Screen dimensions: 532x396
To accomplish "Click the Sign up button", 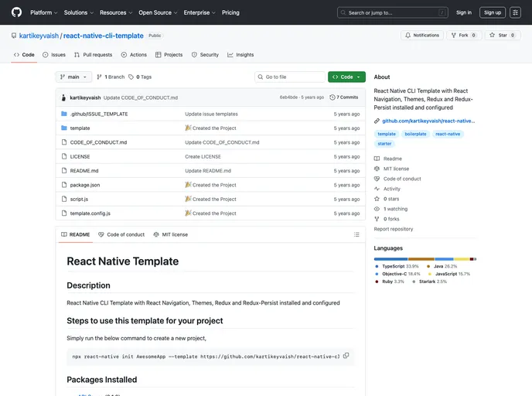I will coord(492,12).
